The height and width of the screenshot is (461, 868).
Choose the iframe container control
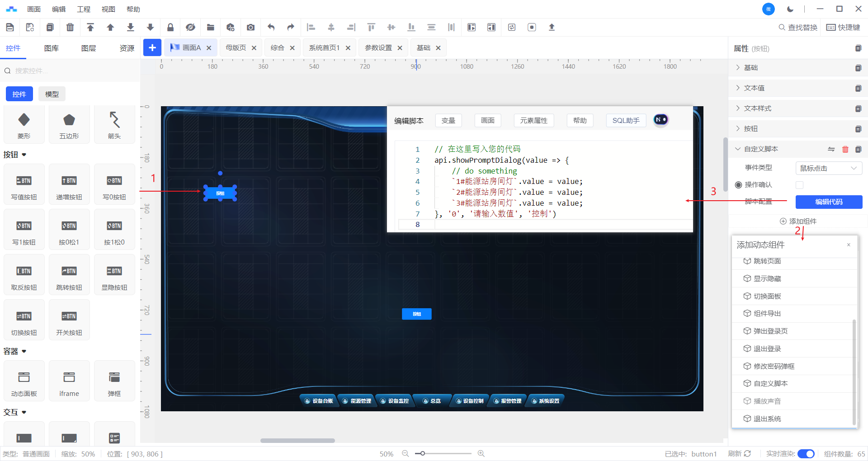[x=69, y=381]
